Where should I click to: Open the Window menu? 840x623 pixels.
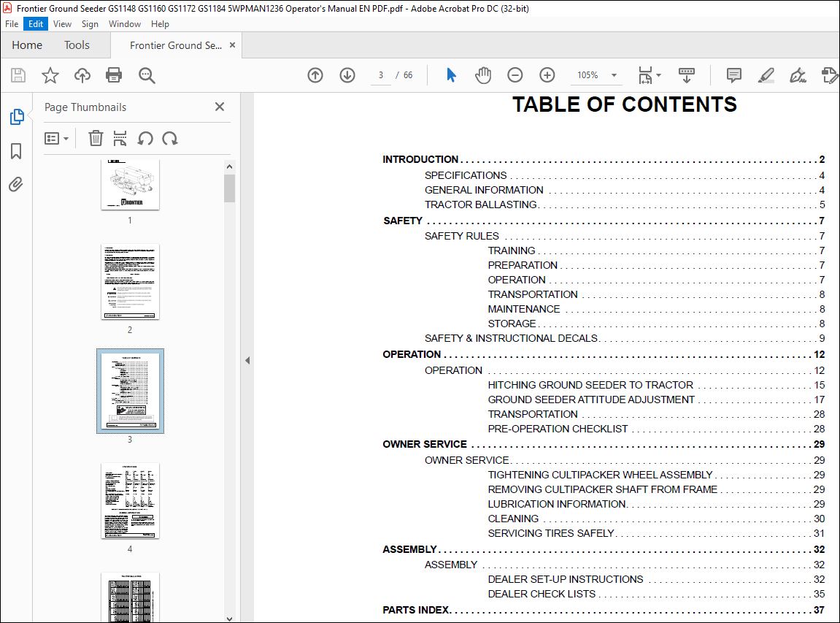click(124, 24)
